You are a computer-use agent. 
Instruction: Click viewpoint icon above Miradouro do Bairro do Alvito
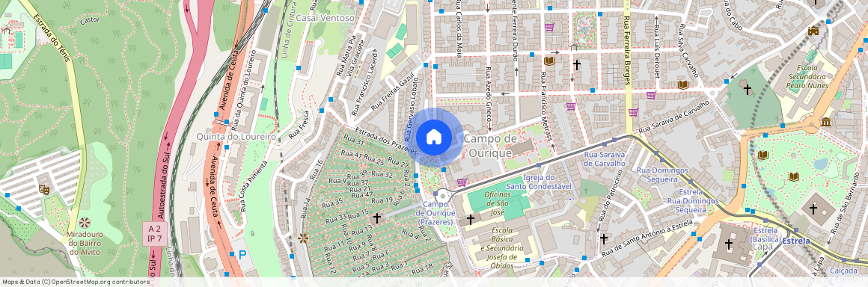(85, 222)
